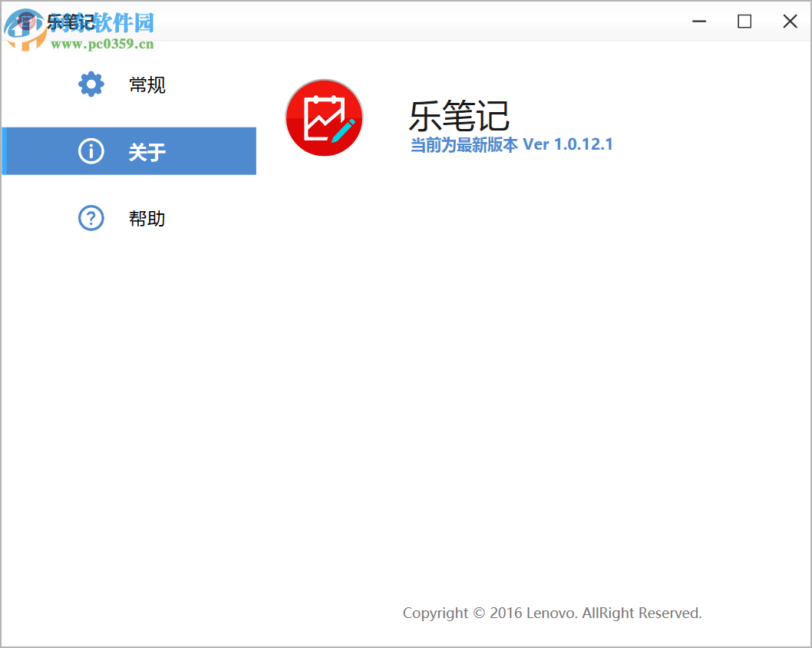
Task: Open the 常规 settings section
Action: 147,84
